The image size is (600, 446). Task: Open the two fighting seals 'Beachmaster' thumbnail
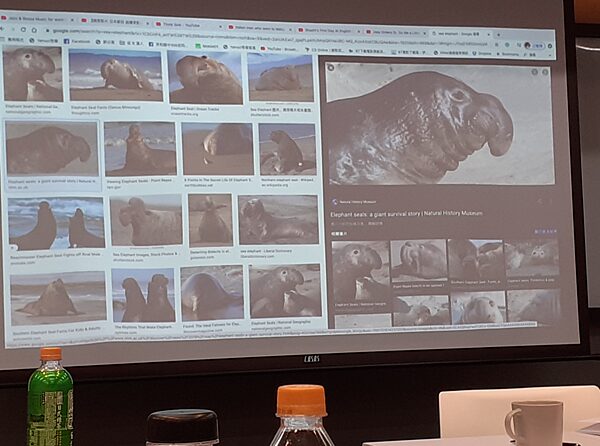55,222
